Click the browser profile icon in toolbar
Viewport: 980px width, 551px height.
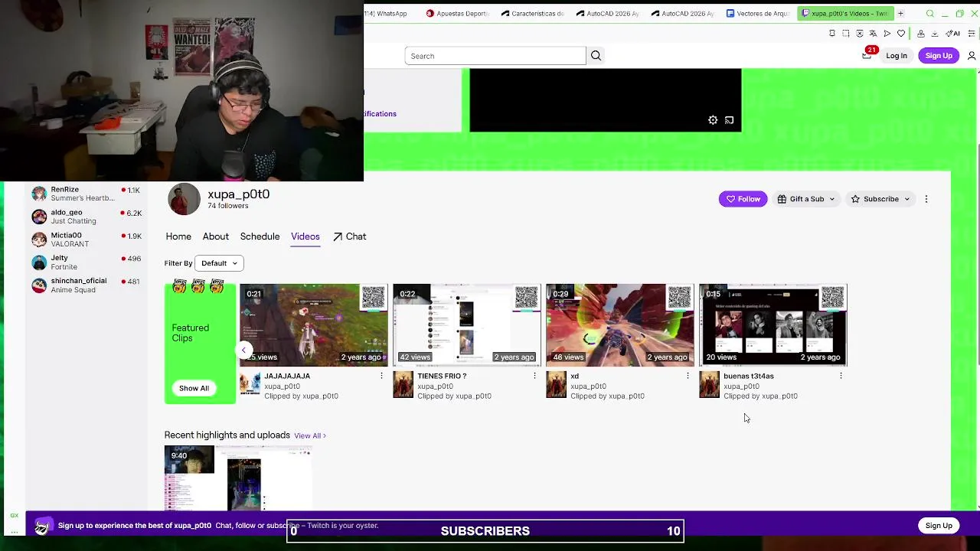tap(920, 34)
